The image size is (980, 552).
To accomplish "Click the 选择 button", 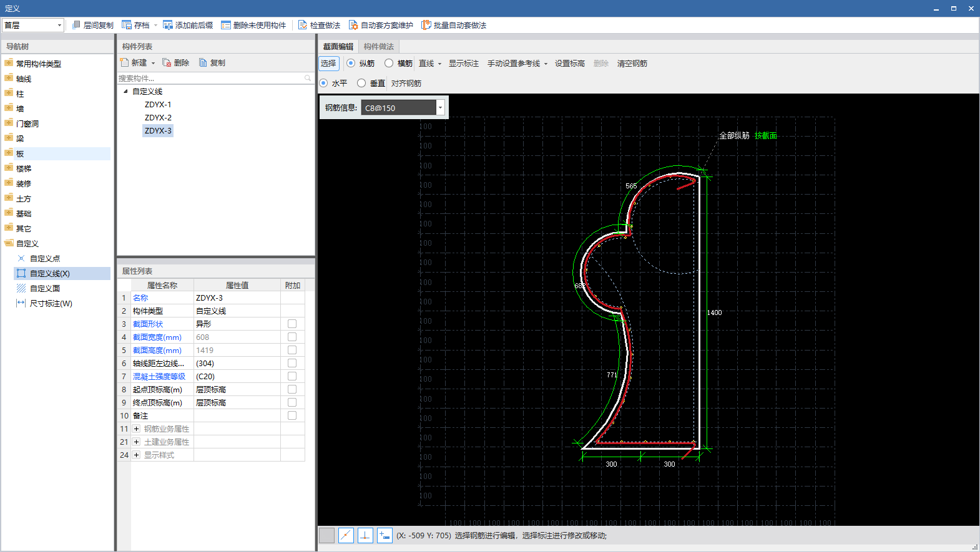I will pyautogui.click(x=328, y=63).
